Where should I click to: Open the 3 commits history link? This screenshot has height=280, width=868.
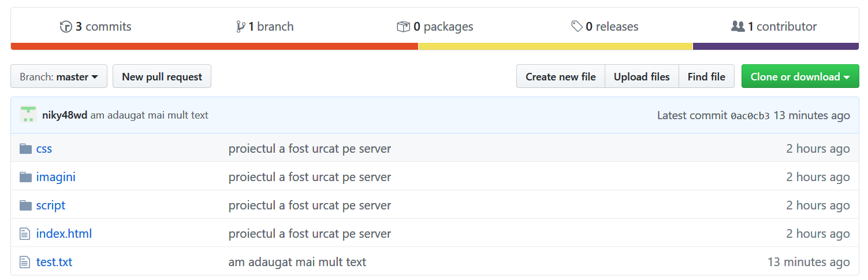(96, 27)
